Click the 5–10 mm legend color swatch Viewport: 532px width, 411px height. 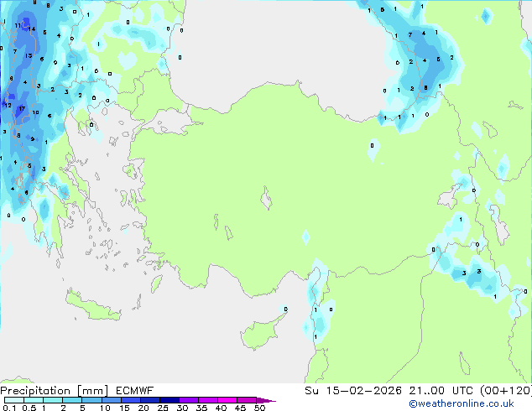tap(91, 400)
